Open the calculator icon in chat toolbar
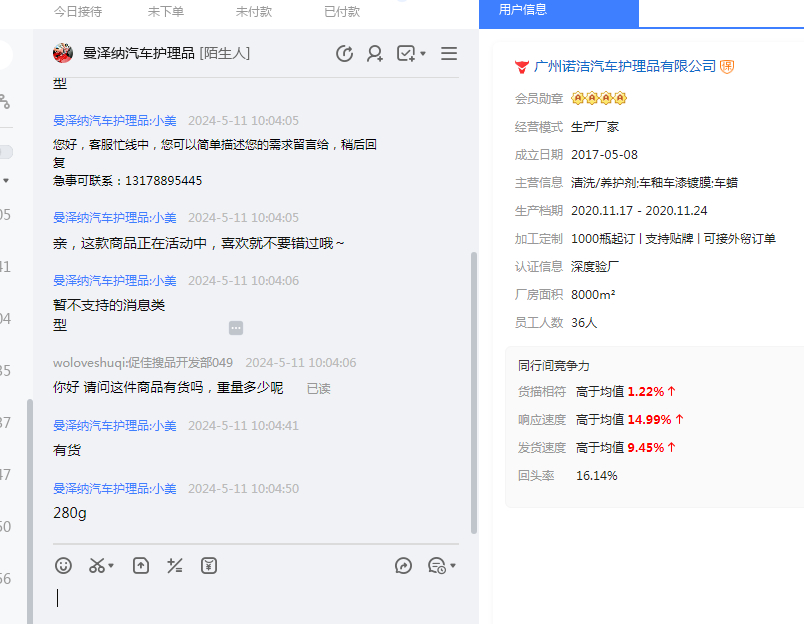This screenshot has height=624, width=804. [x=175, y=566]
